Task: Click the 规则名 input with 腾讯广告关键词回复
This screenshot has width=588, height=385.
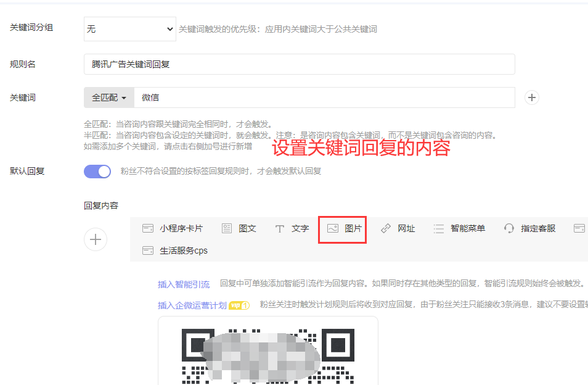Action: 300,64
